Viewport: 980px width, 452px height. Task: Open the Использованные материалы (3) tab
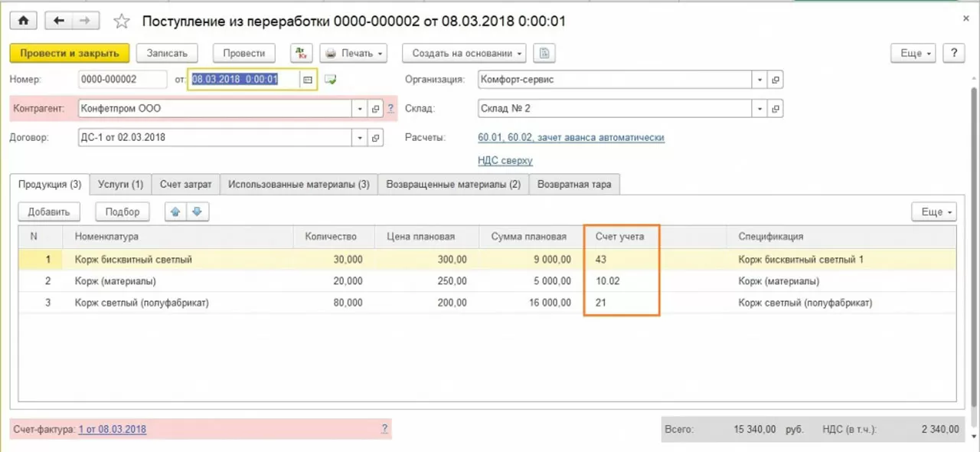(x=299, y=185)
